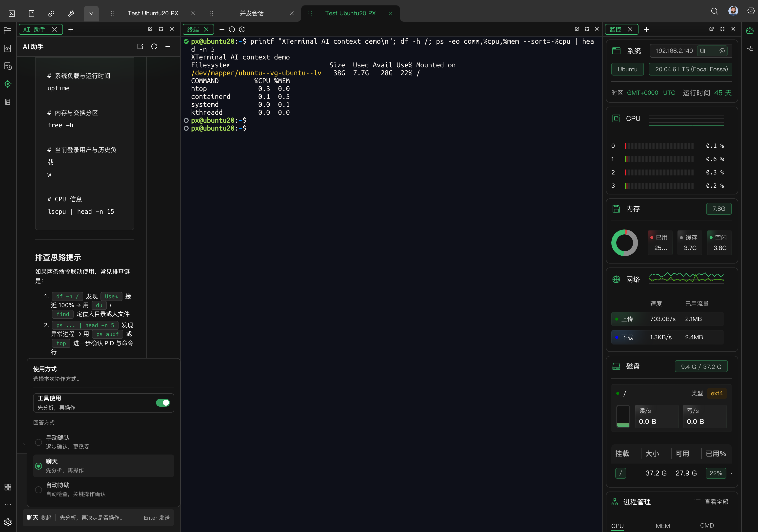This screenshot has height=532, width=758.
Task: Copy the IP address 192.168.2.140
Action: pos(702,51)
